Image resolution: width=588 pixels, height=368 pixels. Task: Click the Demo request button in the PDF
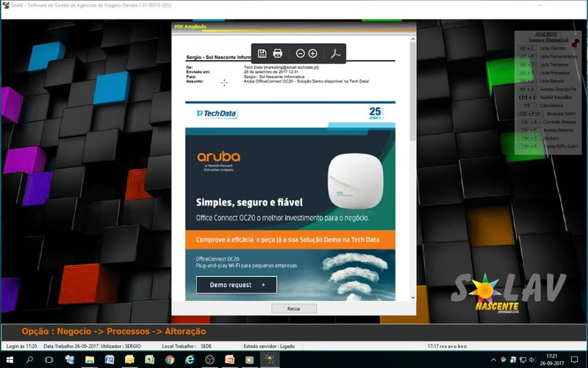237,285
